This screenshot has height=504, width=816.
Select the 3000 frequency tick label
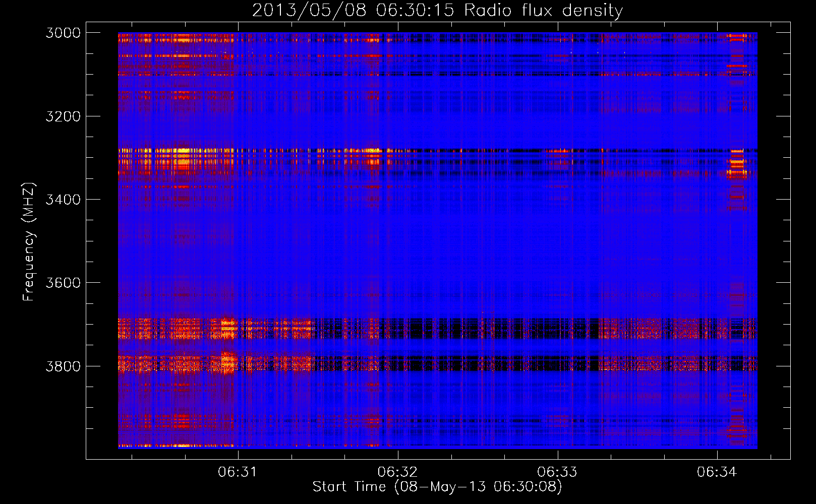(x=63, y=33)
